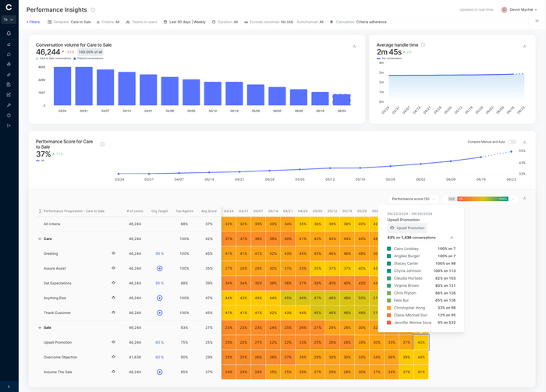Add org target for Anything Else
This screenshot has width=546, height=392.
(159, 298)
